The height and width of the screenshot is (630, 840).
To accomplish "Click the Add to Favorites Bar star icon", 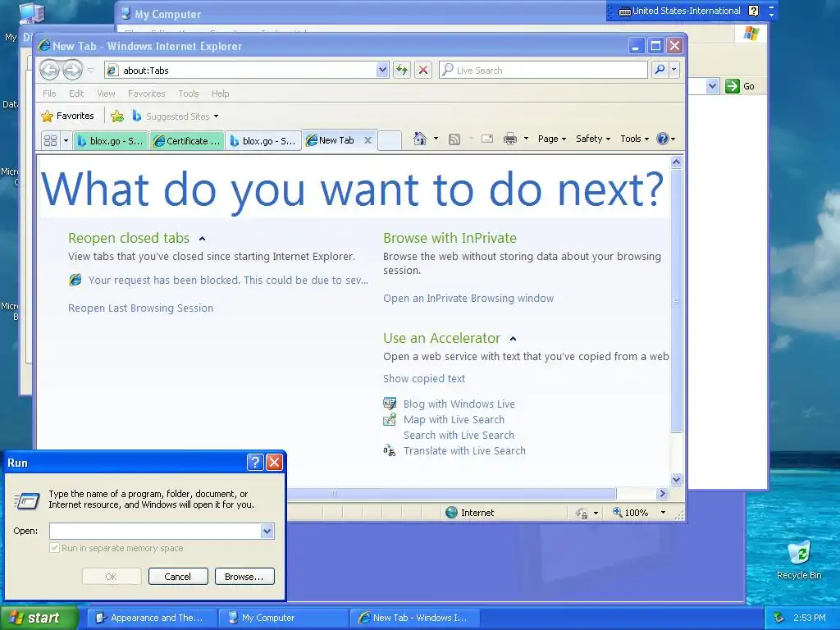I will click(116, 116).
